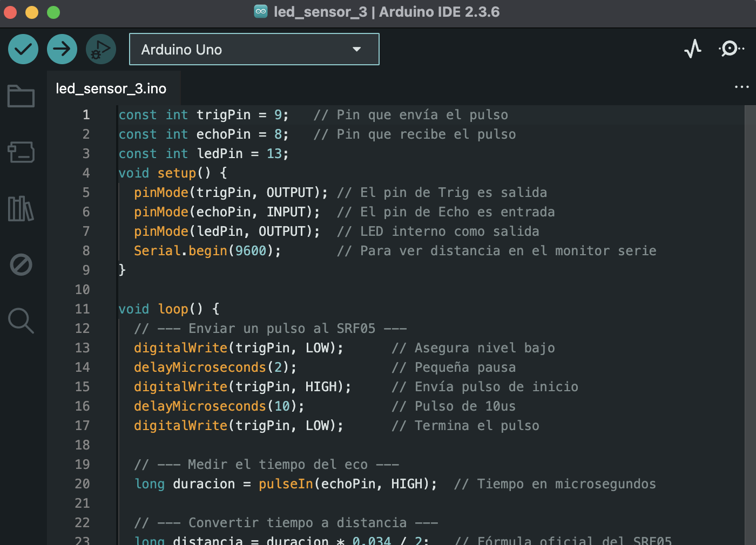Upload the sketch with the arrow button
The image size is (756, 545).
coord(62,49)
